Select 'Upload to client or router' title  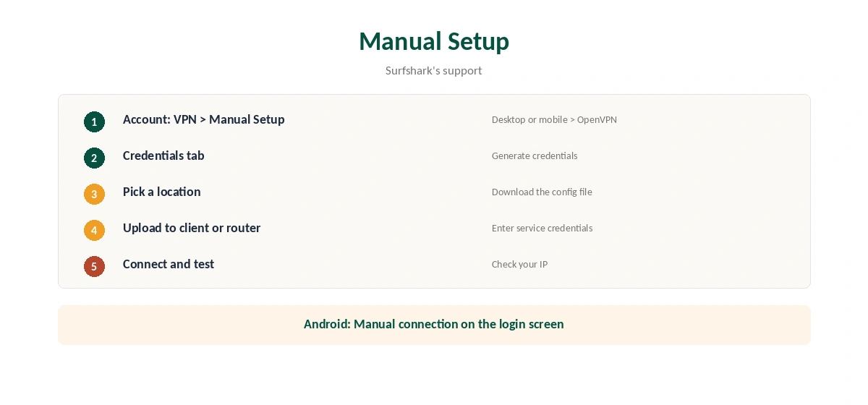[x=192, y=228]
